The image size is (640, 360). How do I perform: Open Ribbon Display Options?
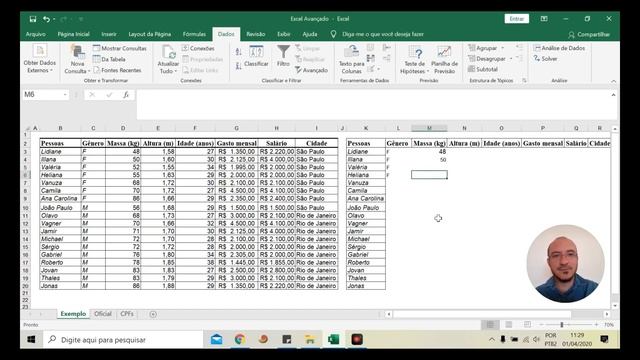click(544, 19)
